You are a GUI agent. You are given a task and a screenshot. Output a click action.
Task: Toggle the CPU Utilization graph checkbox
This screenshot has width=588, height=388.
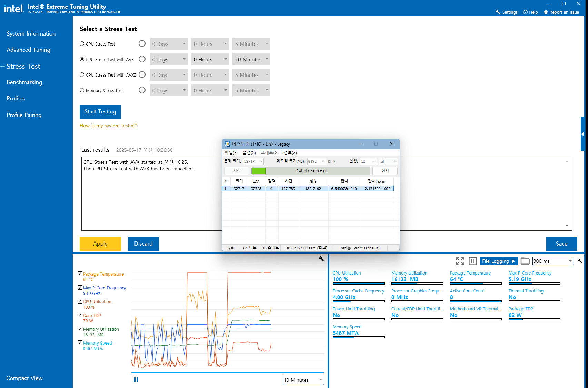coord(80,301)
